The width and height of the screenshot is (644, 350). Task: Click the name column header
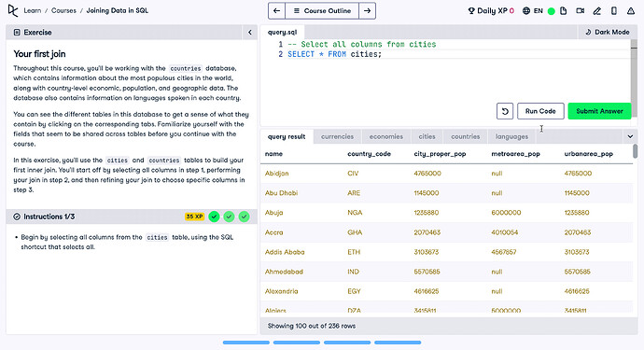(x=273, y=154)
